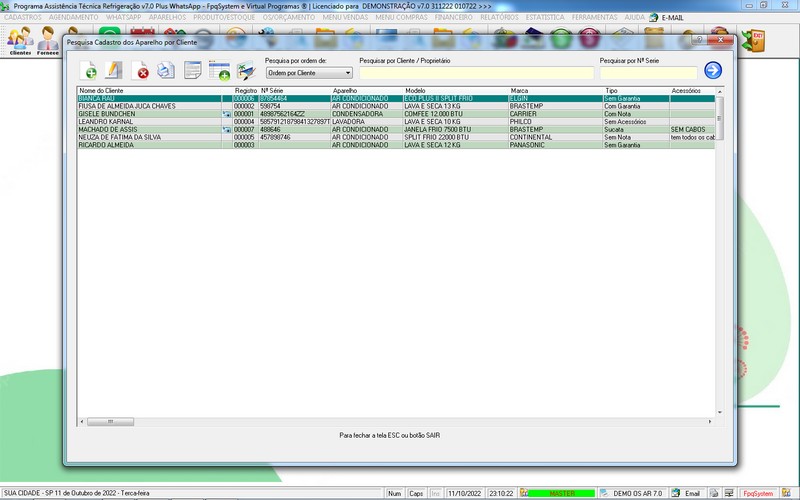Screen dimensions: 800x500
Task: Click the new record icon with green plus
Action: point(90,70)
